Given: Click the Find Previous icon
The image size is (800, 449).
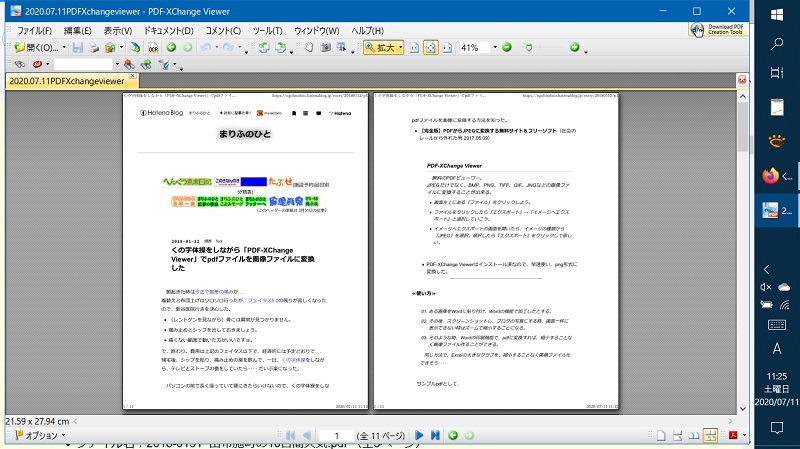Looking at the screenshot, I should (129, 64).
